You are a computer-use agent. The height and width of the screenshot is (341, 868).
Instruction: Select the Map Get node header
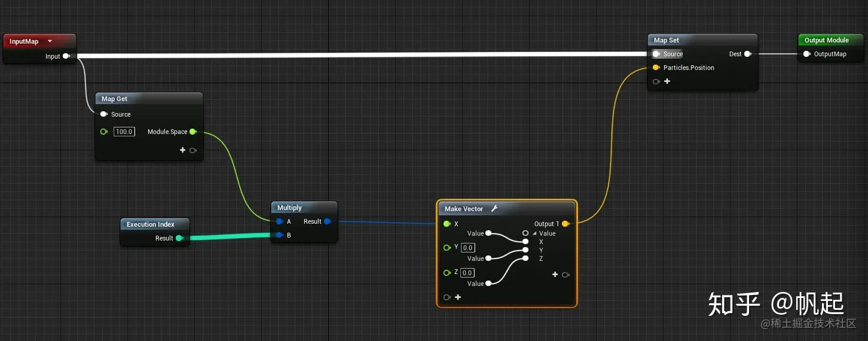coord(149,99)
